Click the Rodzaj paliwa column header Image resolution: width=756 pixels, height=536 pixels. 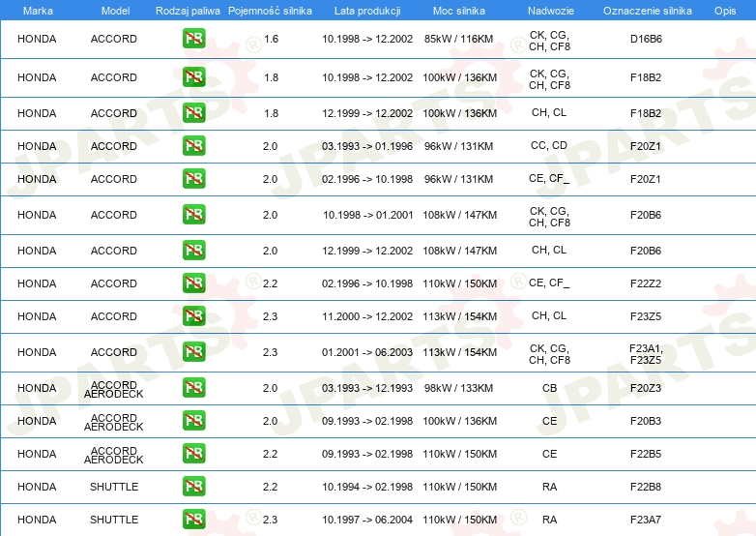point(188,11)
